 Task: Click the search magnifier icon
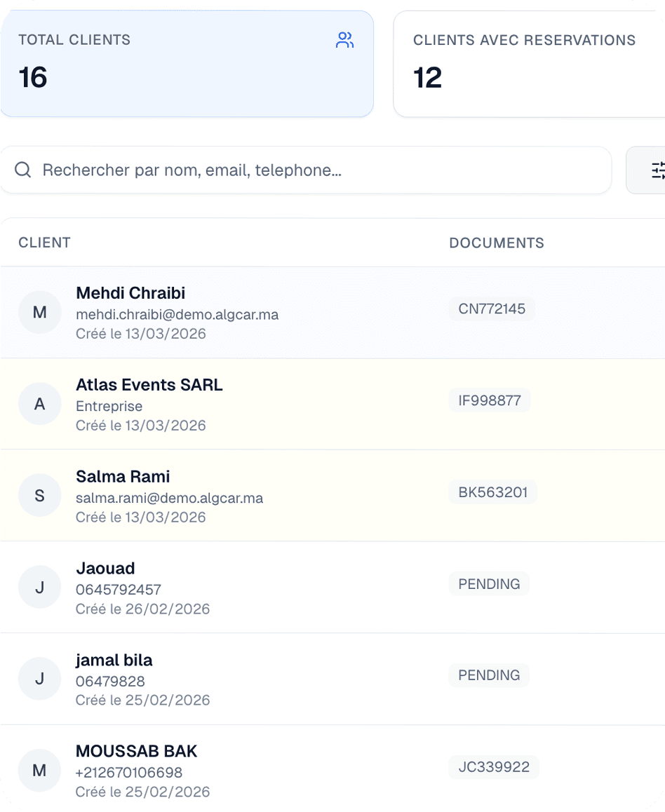click(23, 170)
